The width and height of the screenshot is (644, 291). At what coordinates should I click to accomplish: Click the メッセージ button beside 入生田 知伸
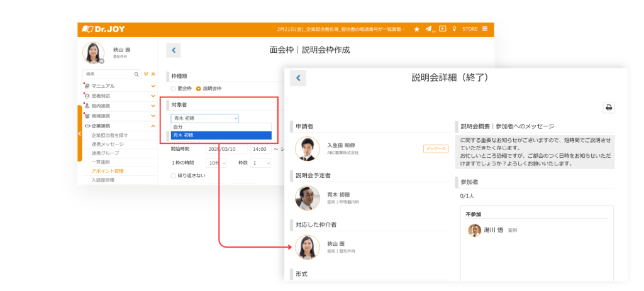435,149
